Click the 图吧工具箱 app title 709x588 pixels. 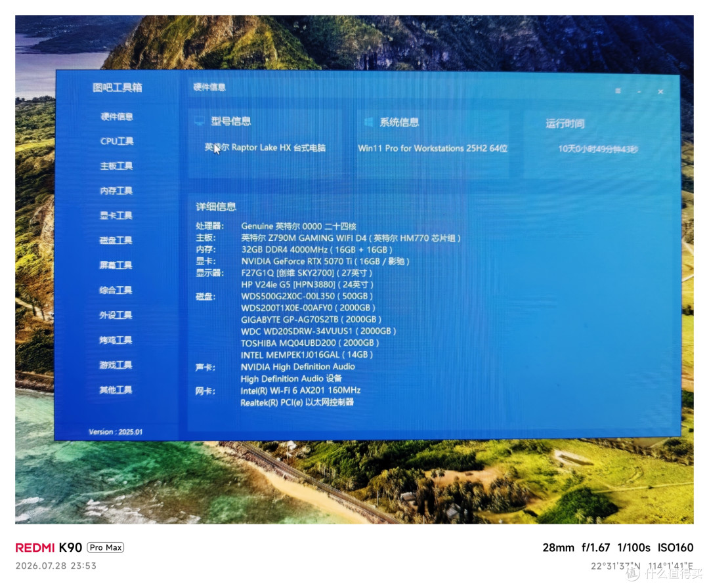(x=117, y=88)
